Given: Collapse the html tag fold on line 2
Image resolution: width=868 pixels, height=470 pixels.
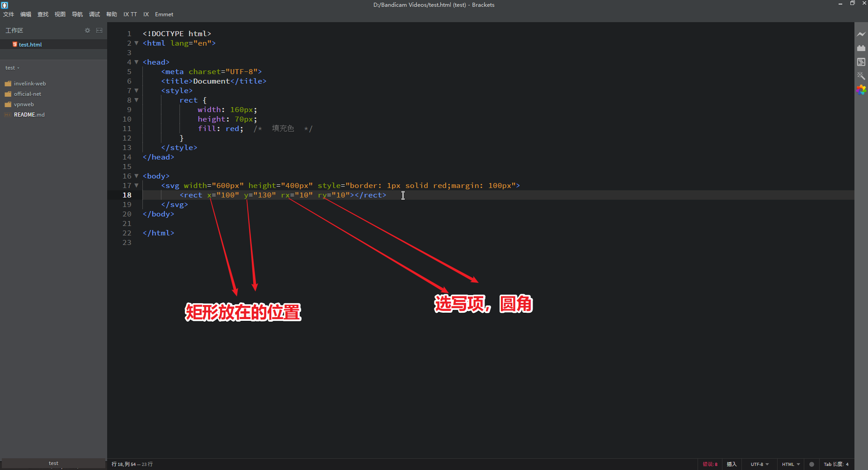Looking at the screenshot, I should [x=137, y=43].
